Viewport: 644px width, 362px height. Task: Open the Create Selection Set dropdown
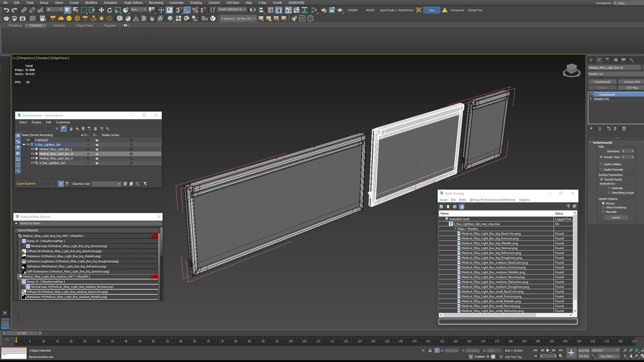click(x=232, y=9)
